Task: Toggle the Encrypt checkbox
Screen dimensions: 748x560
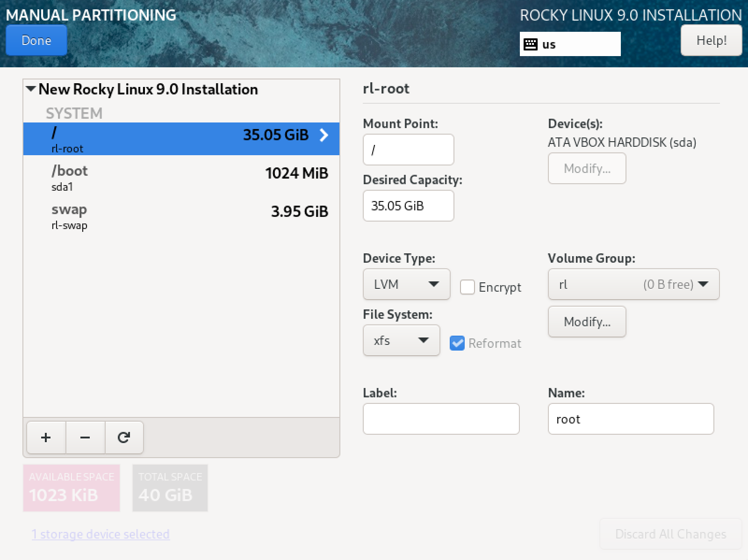Action: pyautogui.click(x=467, y=287)
